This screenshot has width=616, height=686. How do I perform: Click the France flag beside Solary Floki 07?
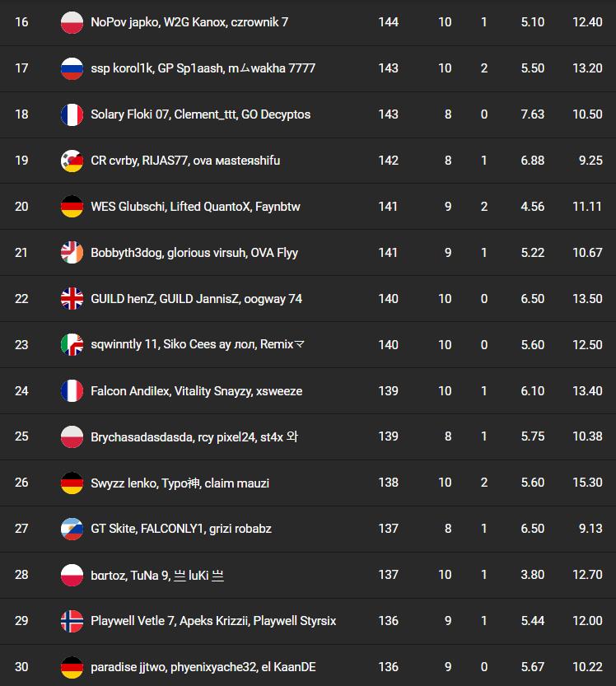point(72,114)
